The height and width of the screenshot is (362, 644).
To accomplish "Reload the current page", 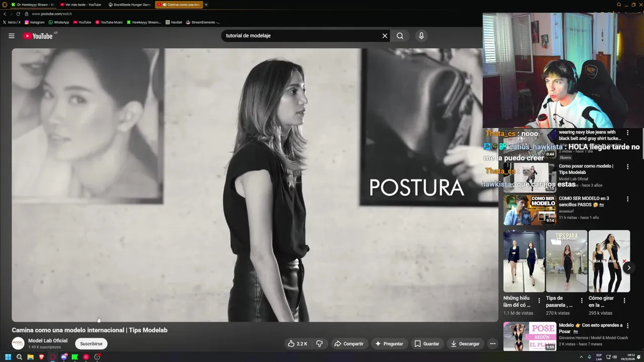I will tap(18, 14).
